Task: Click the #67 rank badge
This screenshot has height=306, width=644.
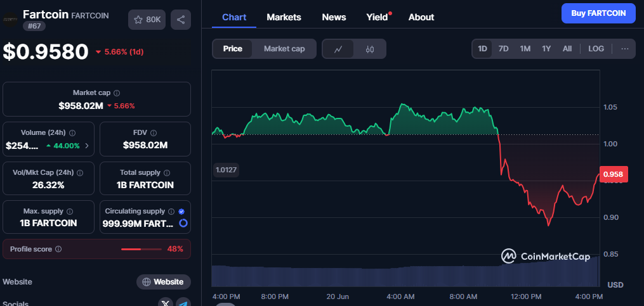Action: point(34,26)
